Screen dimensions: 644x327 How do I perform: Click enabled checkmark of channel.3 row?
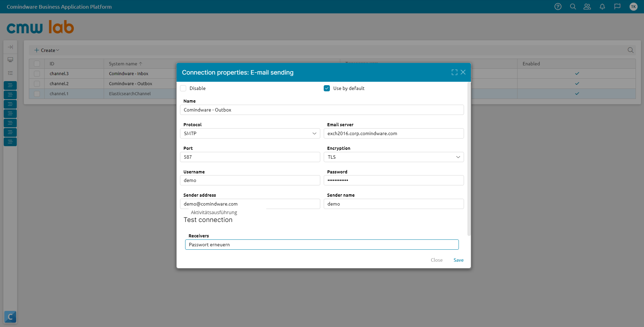coord(577,74)
